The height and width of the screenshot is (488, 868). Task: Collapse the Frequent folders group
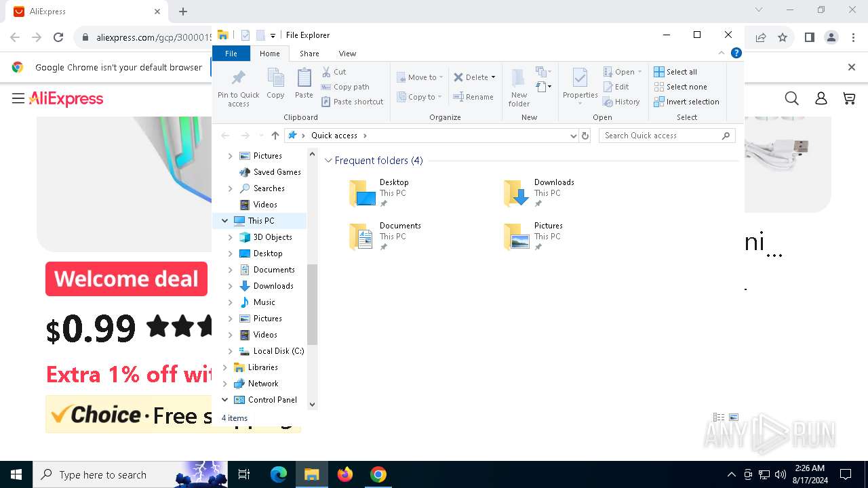click(328, 161)
